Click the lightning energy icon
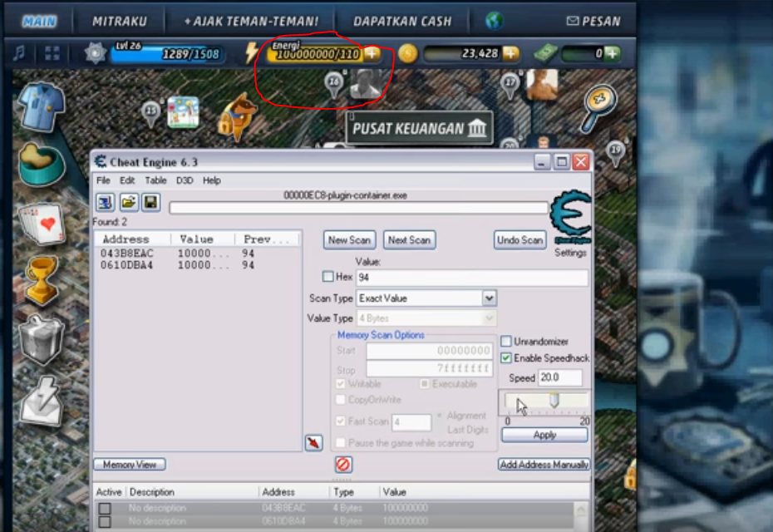 click(251, 52)
